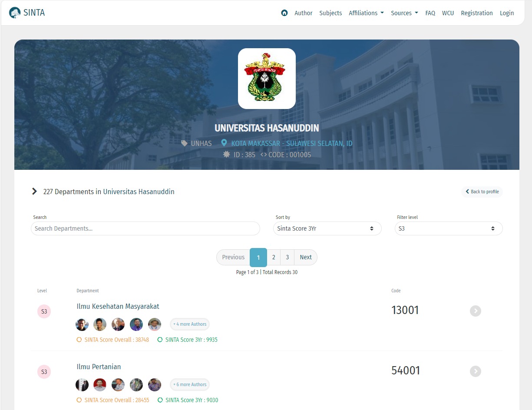Click the UNHAS abbreviation text
The height and width of the screenshot is (410, 532).
pyautogui.click(x=202, y=143)
